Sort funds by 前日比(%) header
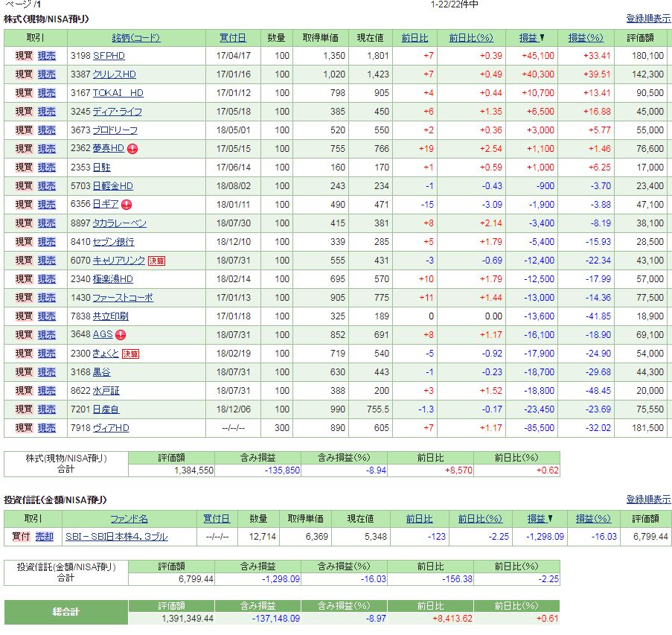 tap(480, 519)
